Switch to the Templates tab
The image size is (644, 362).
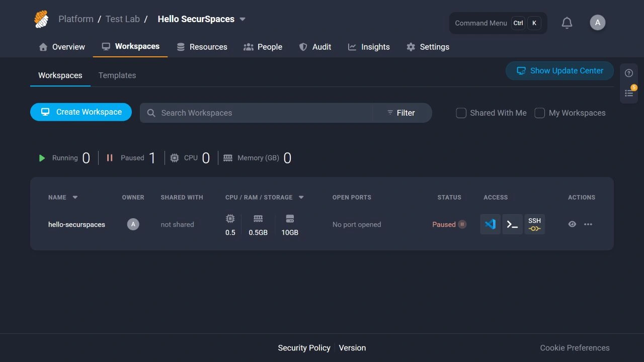click(117, 75)
